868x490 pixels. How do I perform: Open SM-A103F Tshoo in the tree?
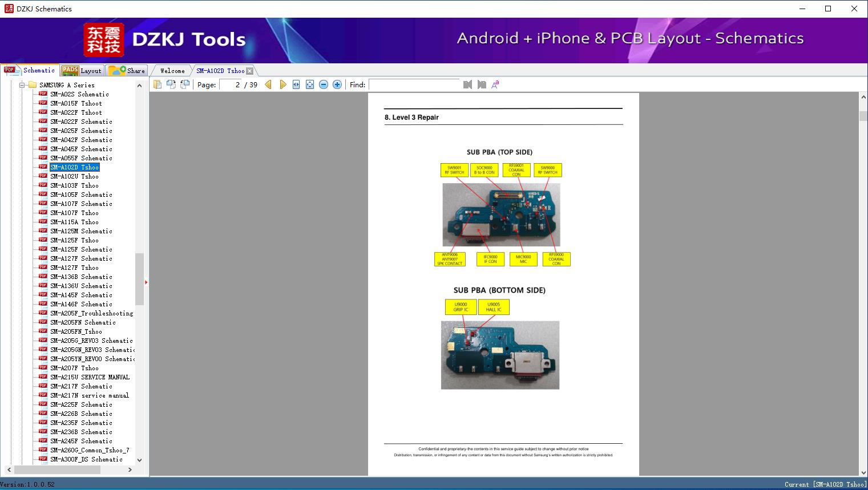click(x=74, y=185)
